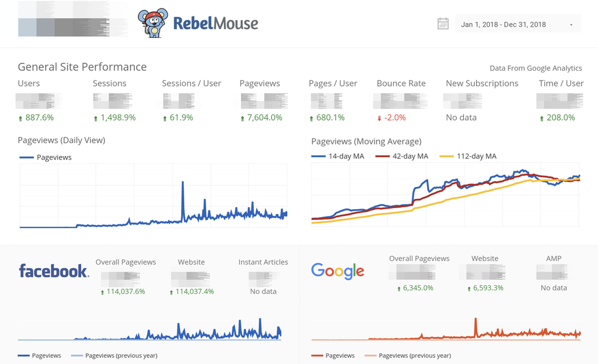Toggle the 14-day MA legend series
Image resolution: width=598 pixels, height=364 pixels.
point(338,157)
